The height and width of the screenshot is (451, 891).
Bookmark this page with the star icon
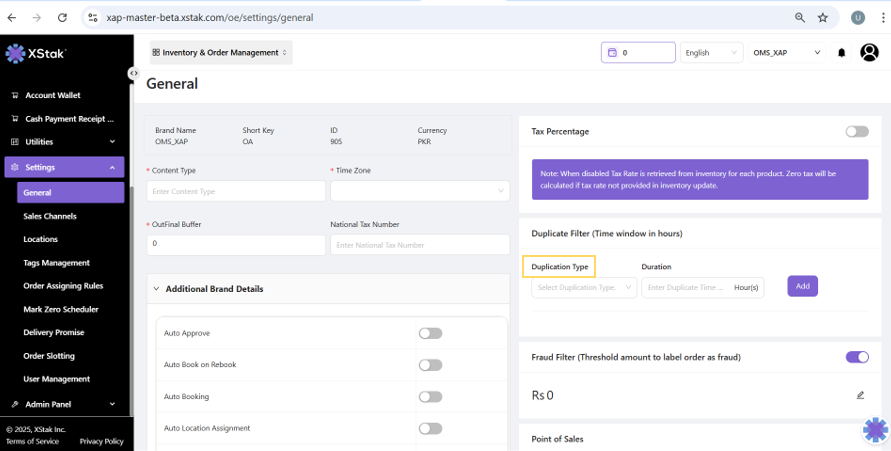pyautogui.click(x=823, y=17)
